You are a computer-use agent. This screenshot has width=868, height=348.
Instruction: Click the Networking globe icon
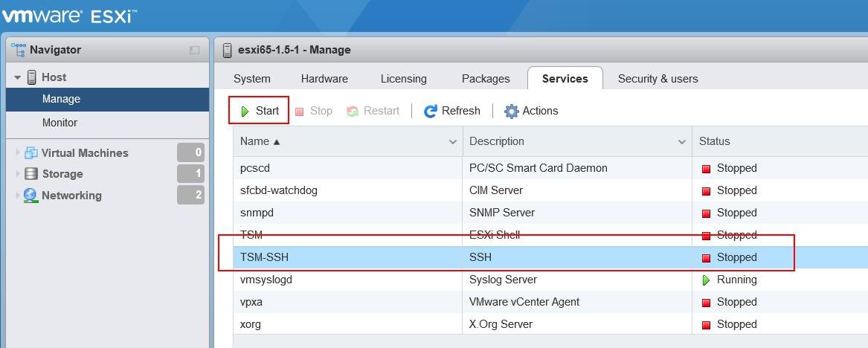30,196
